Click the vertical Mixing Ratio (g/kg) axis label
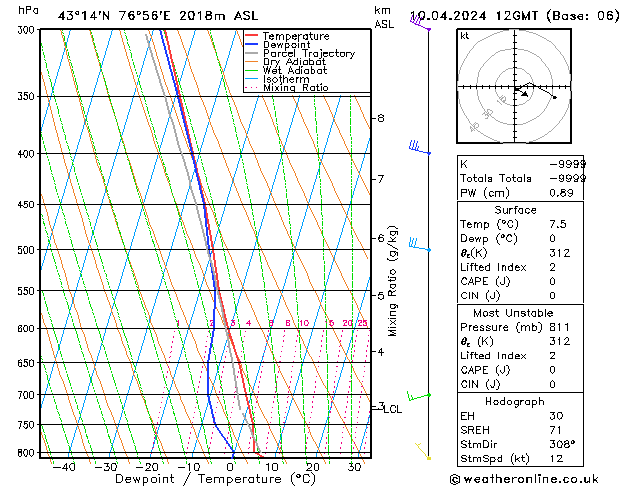The height and width of the screenshot is (486, 629). click(x=393, y=281)
